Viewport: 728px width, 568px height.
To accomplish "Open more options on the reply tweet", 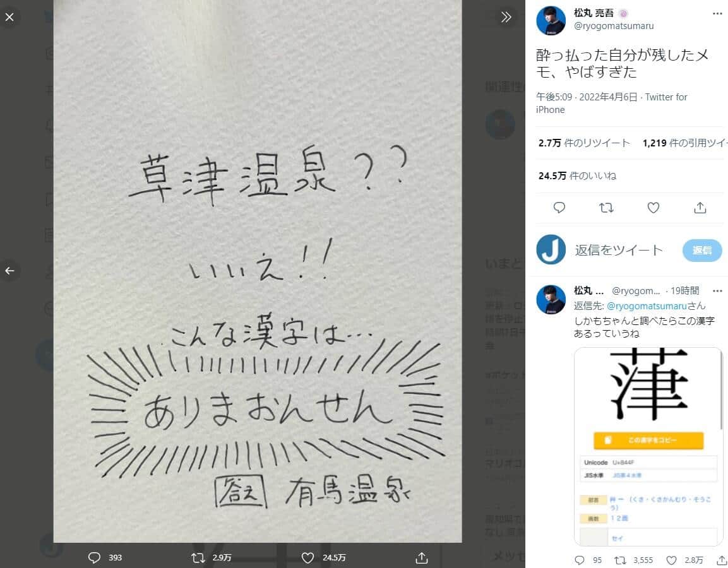I will click(x=717, y=290).
